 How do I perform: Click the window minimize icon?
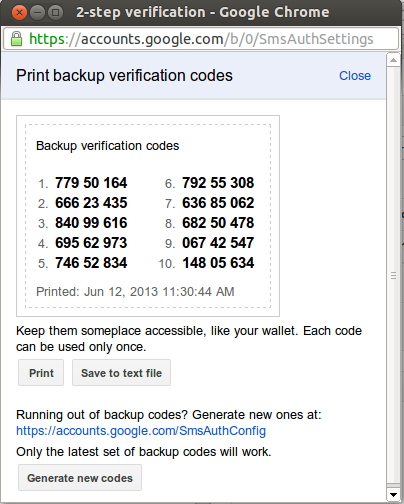click(x=38, y=13)
